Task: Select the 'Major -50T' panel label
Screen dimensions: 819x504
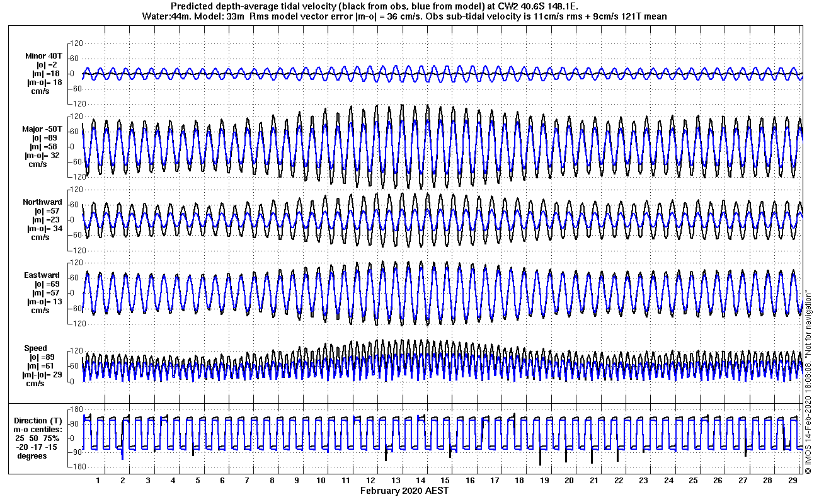Action: tap(42, 129)
